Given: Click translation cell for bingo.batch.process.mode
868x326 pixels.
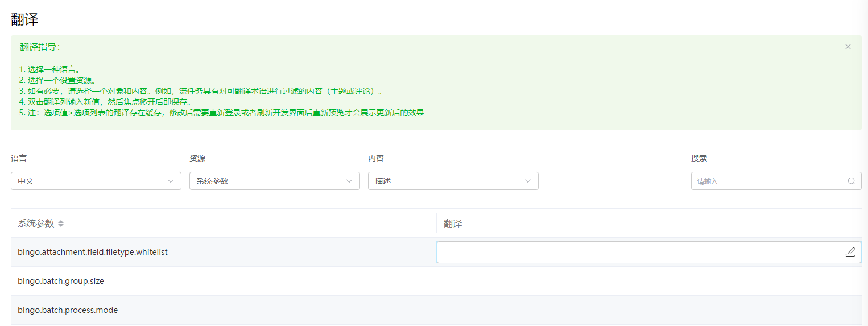Looking at the screenshot, I should pyautogui.click(x=649, y=310).
